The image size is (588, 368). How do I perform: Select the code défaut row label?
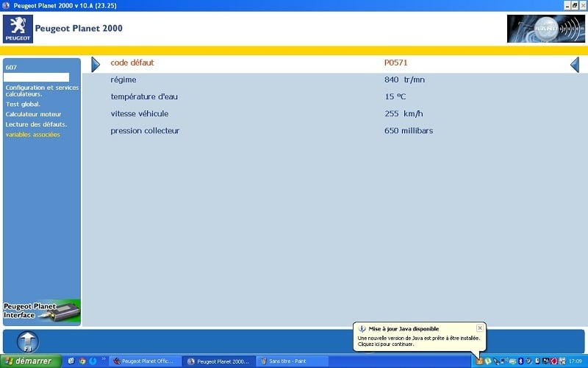132,63
